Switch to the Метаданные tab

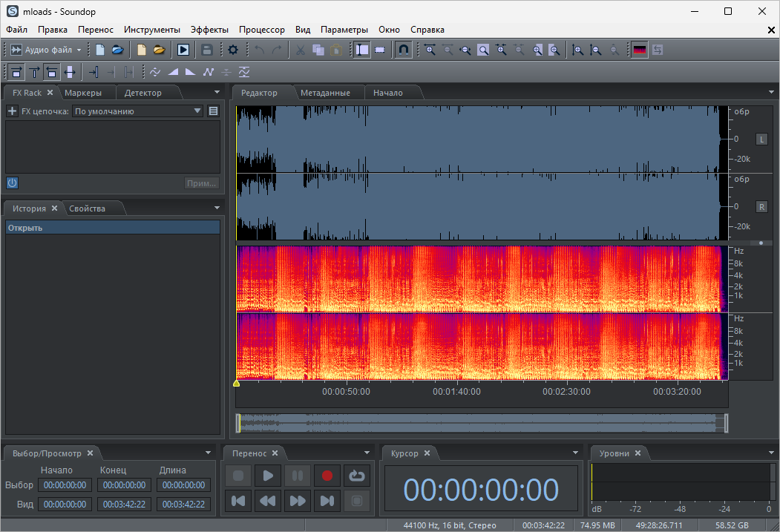pos(328,92)
